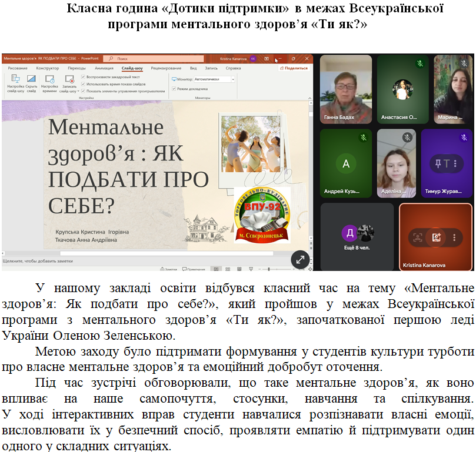Disable Режим докладчика checkbox
The width and height of the screenshot is (476, 452).
[x=174, y=88]
